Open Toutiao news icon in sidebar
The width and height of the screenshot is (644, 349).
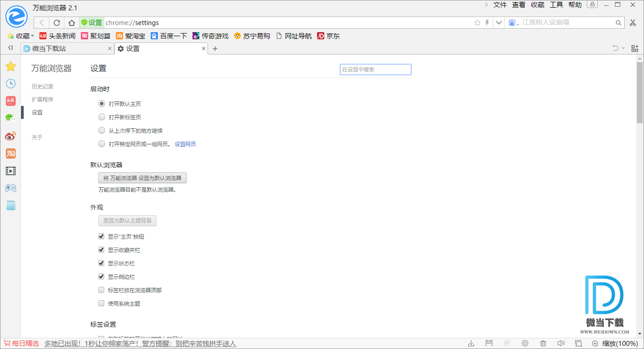point(11,101)
